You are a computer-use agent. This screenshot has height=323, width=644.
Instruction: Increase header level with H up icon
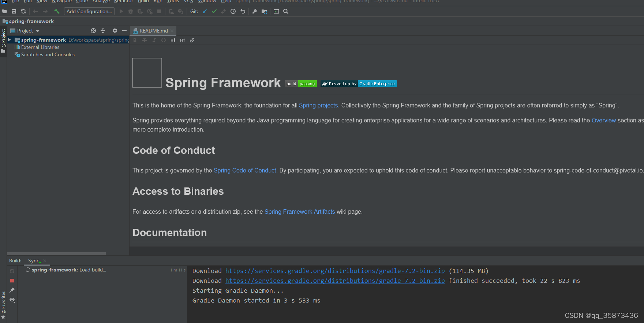[x=183, y=40]
